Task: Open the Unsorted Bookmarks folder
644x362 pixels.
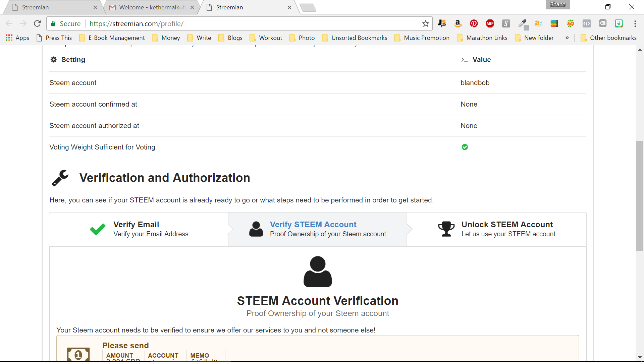Action: pyautogui.click(x=355, y=38)
